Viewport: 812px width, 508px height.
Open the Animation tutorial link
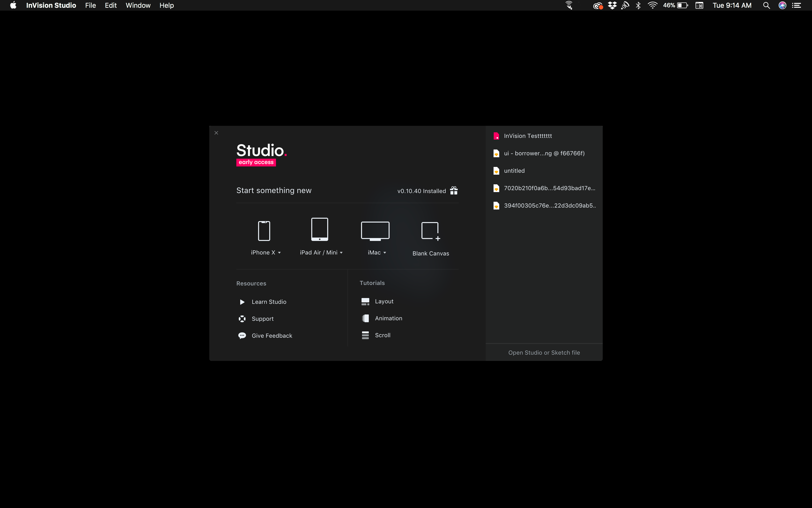coord(389,318)
